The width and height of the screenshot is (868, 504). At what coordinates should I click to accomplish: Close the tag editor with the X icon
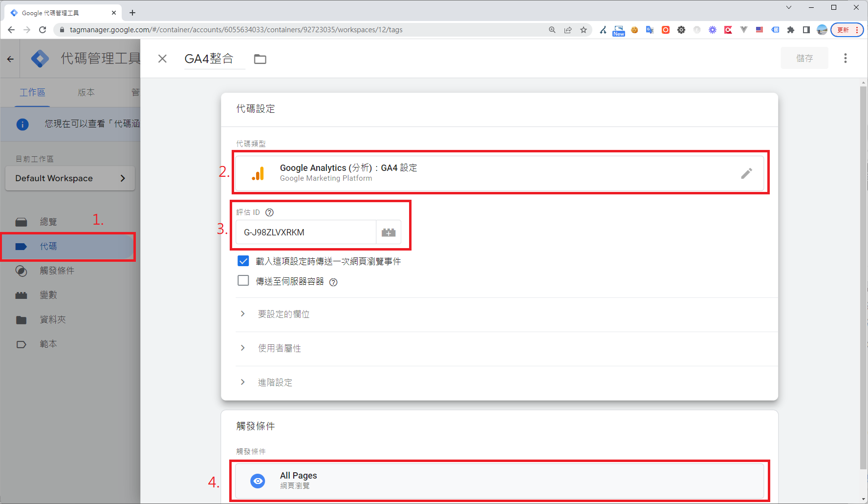(163, 59)
